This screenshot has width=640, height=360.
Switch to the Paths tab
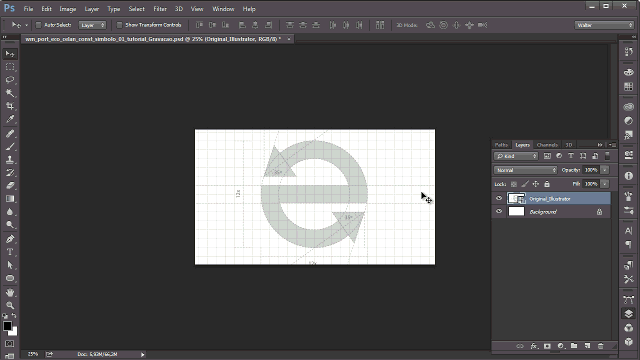[x=501, y=145]
